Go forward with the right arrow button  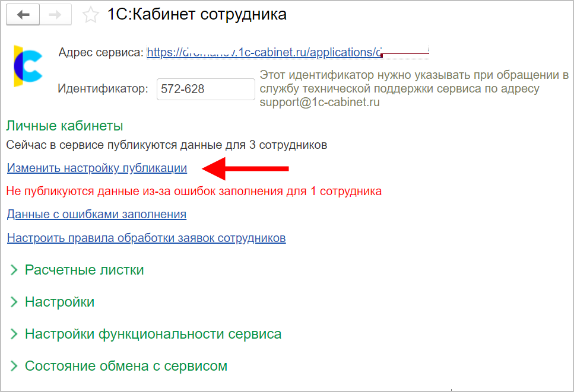[x=55, y=15]
